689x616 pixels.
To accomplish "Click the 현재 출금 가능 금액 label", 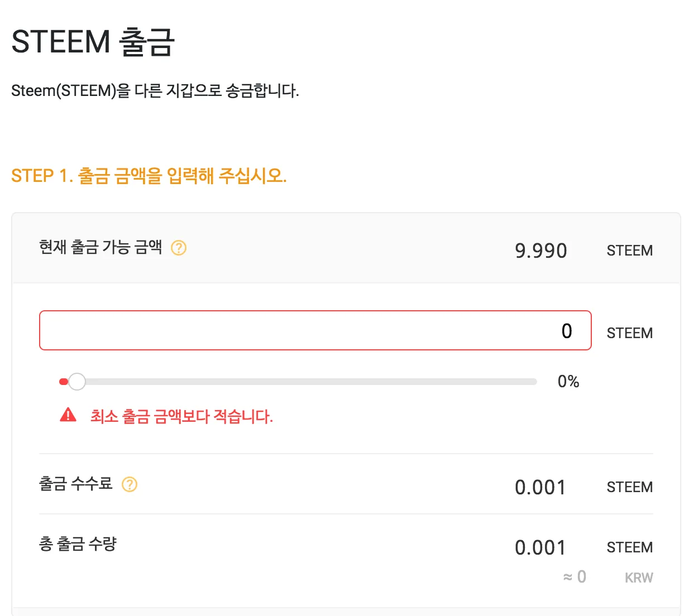I will [101, 247].
